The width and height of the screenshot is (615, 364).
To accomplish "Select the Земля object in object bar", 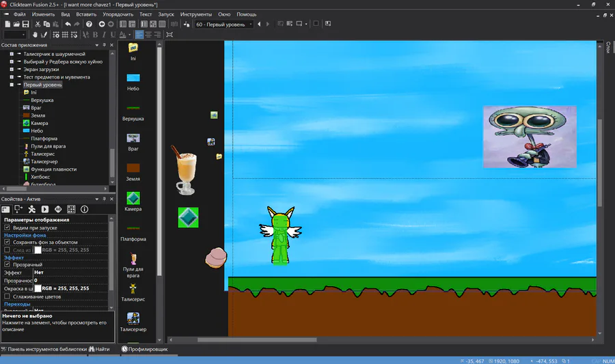I will tap(133, 172).
